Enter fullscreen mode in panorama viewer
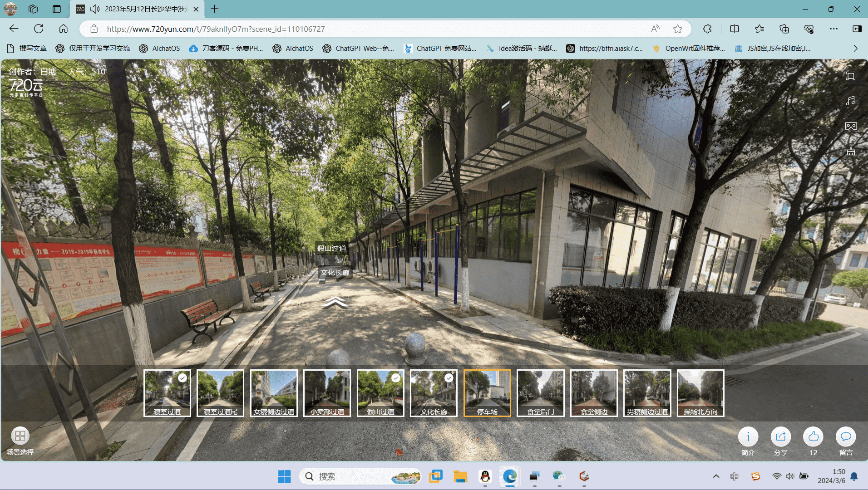 click(x=850, y=76)
